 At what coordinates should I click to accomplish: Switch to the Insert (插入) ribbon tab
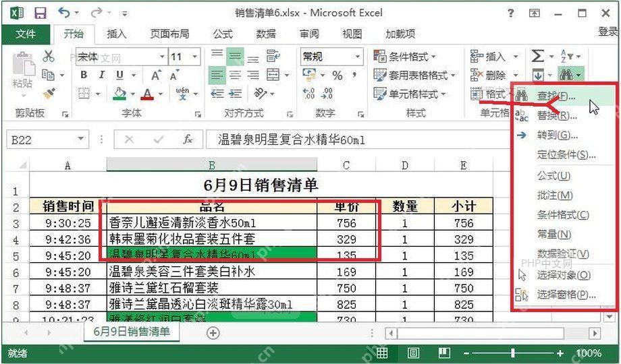(x=116, y=34)
